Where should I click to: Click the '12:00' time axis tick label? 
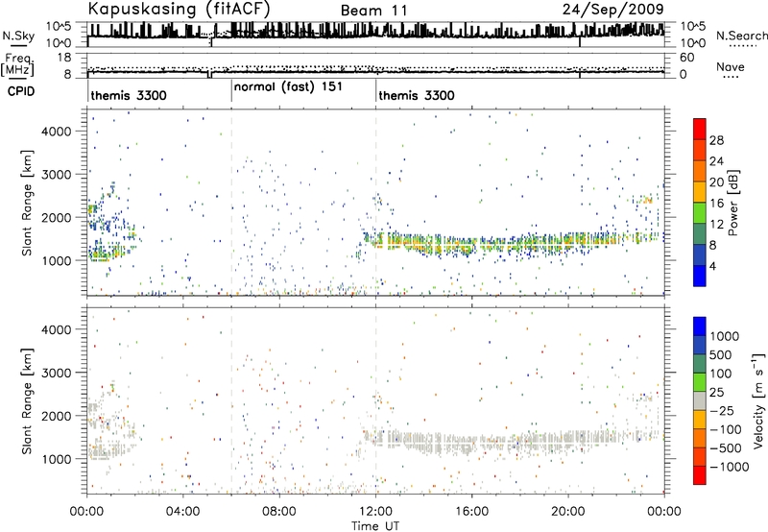(375, 512)
